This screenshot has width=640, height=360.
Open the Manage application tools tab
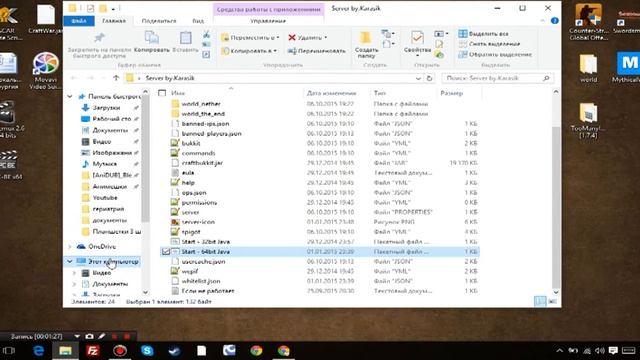(268, 21)
